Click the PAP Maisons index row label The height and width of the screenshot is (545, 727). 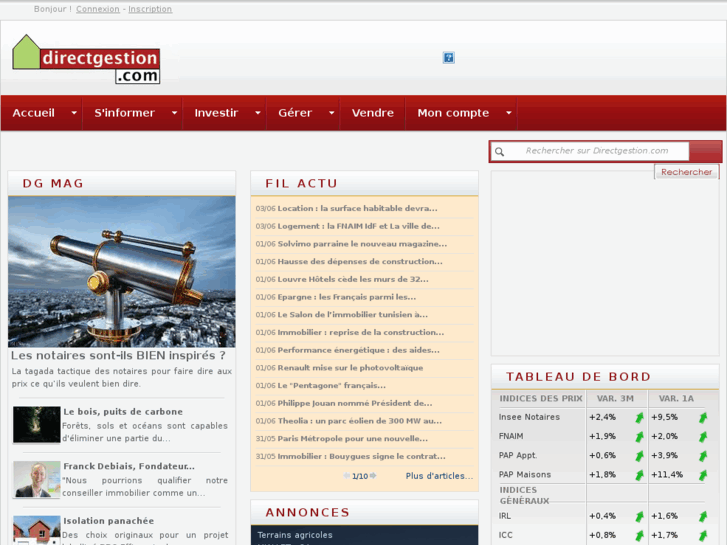coord(525,474)
